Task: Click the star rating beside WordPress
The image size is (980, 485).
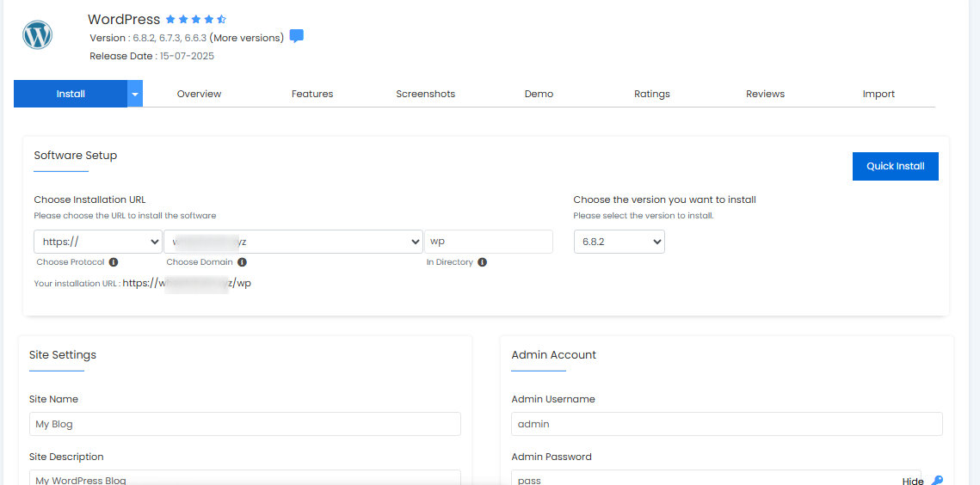Action: (195, 20)
